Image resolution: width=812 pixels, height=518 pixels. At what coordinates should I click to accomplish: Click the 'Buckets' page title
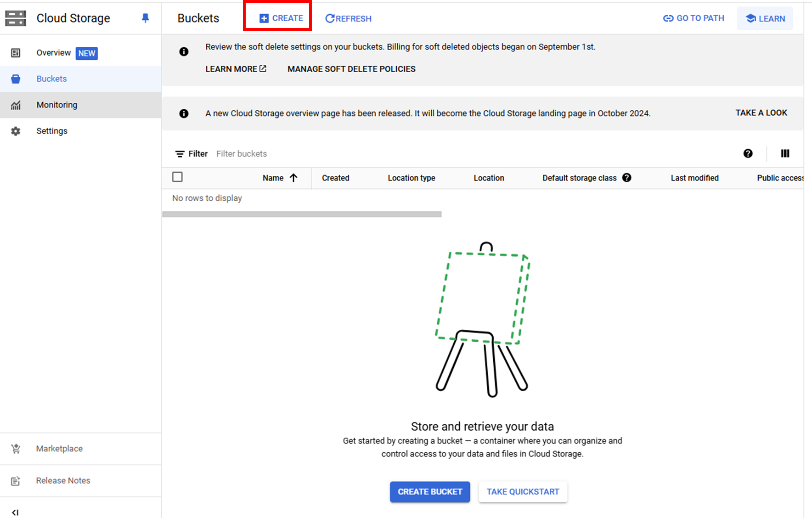pos(198,18)
